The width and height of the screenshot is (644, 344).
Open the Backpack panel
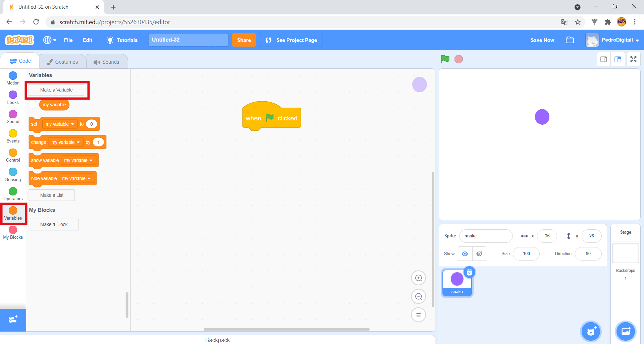tap(217, 340)
